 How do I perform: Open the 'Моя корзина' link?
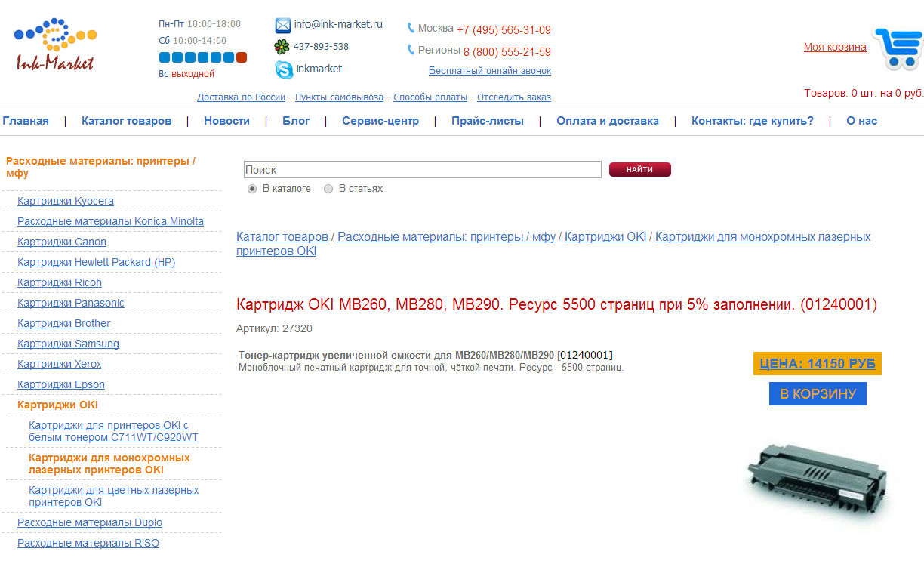(x=835, y=47)
